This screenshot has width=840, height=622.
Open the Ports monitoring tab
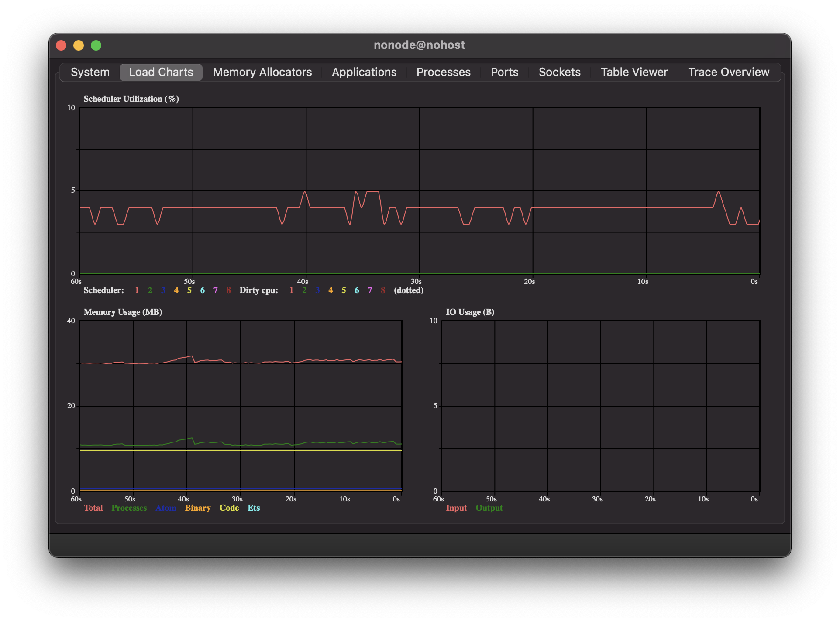click(505, 73)
